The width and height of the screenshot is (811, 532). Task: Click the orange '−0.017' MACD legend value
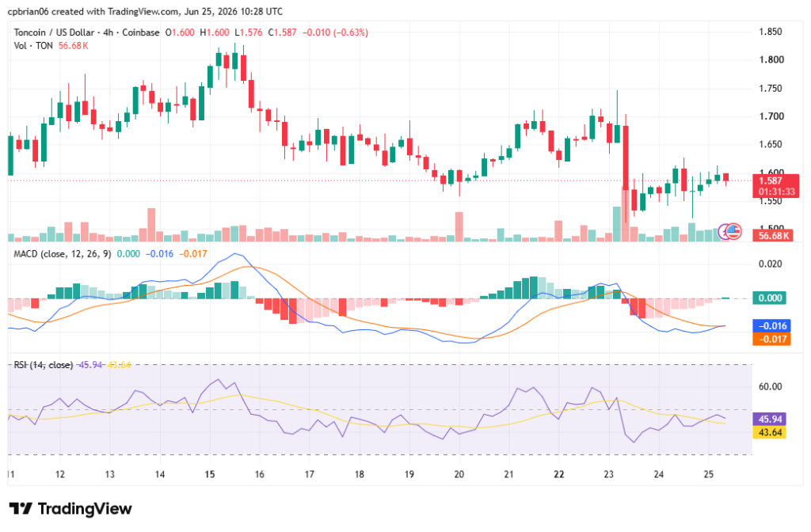(193, 254)
